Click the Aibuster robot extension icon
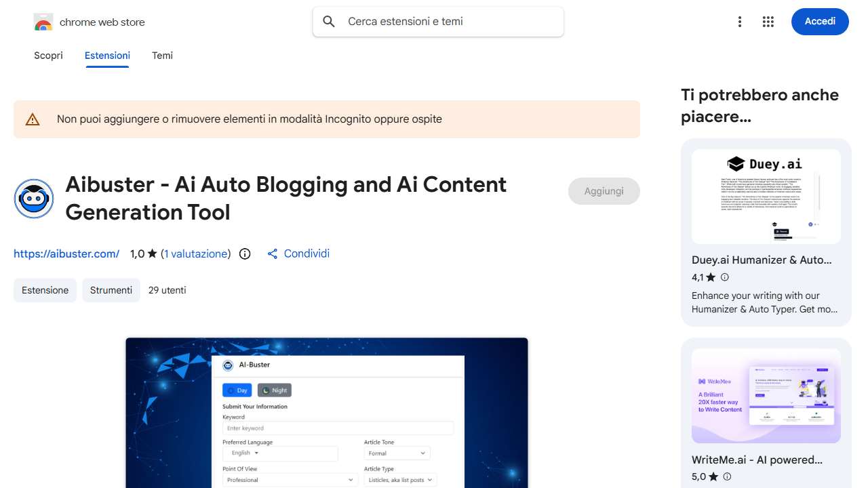The image size is (868, 488). [34, 199]
